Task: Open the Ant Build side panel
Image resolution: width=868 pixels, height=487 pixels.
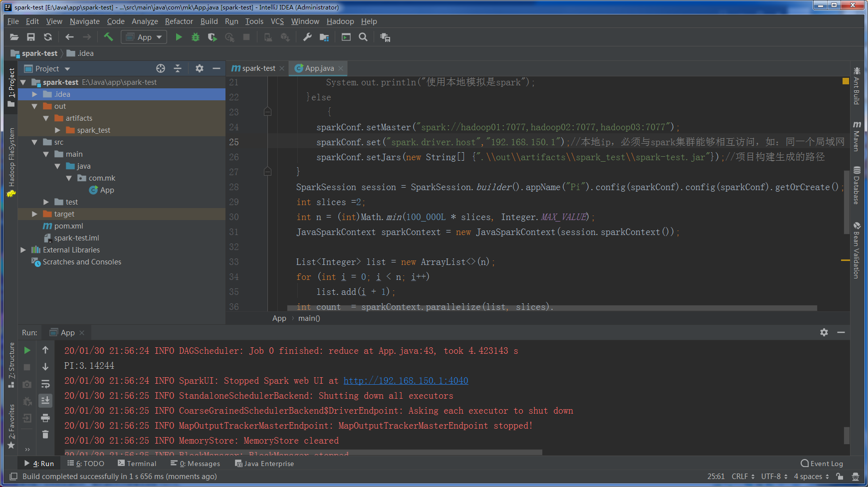Action: pos(857,85)
